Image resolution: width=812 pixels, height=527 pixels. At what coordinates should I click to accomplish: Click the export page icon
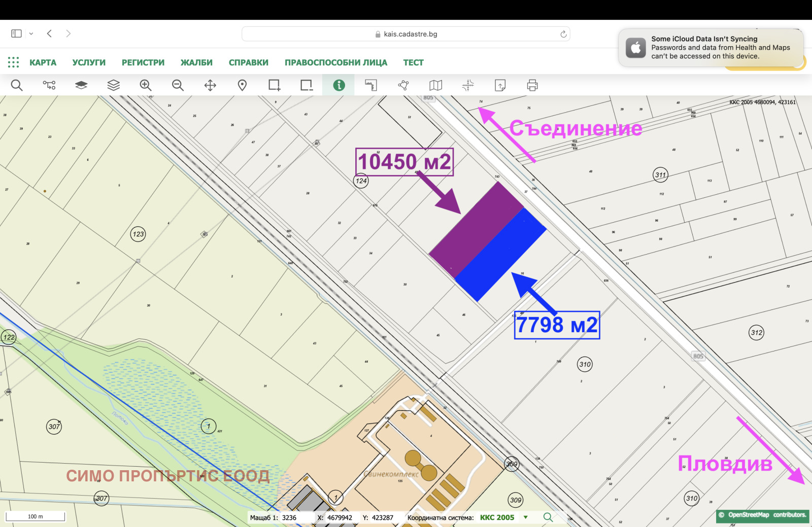(x=500, y=85)
